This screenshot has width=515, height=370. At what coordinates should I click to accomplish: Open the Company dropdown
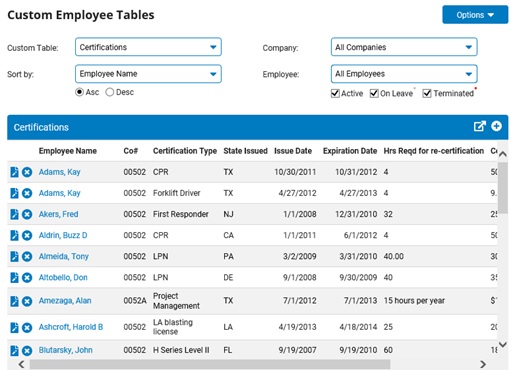click(404, 47)
